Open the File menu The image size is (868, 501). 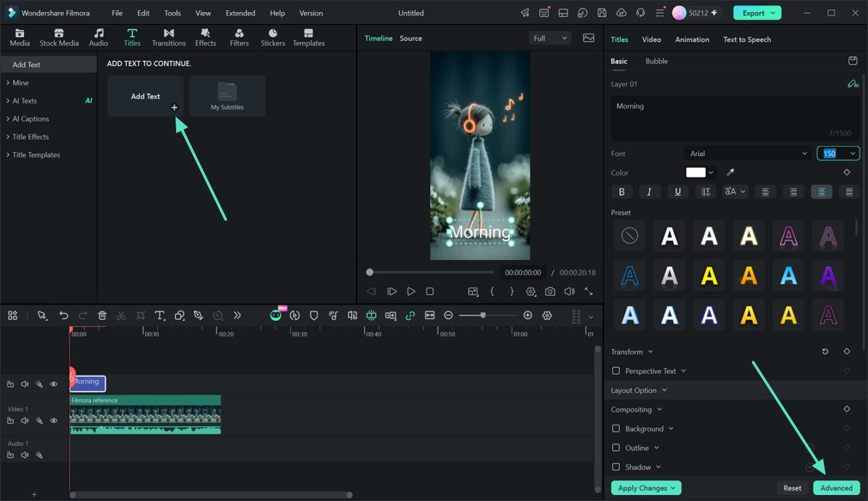(117, 13)
